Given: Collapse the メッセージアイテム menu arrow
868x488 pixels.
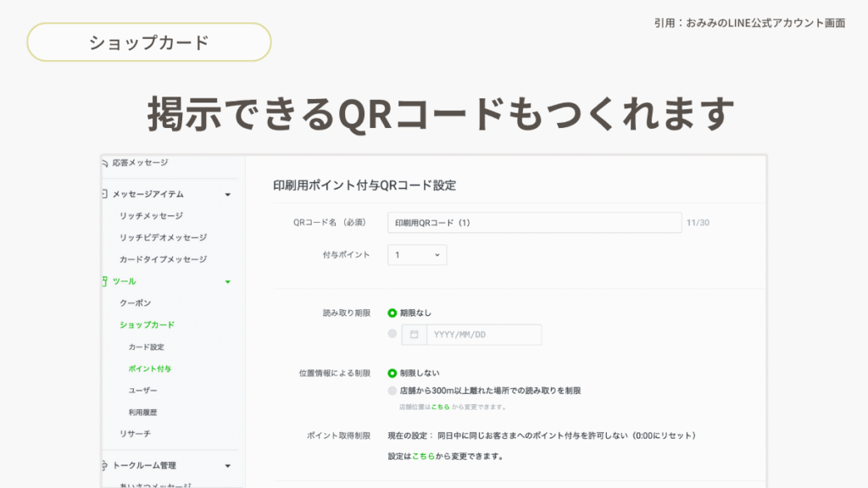Looking at the screenshot, I should coord(227,195).
